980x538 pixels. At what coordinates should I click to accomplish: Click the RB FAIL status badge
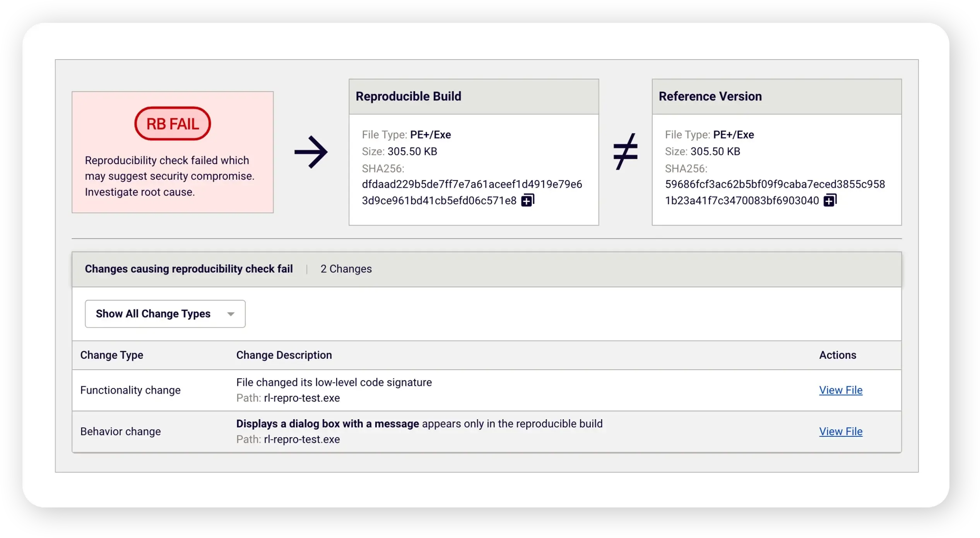pyautogui.click(x=172, y=123)
